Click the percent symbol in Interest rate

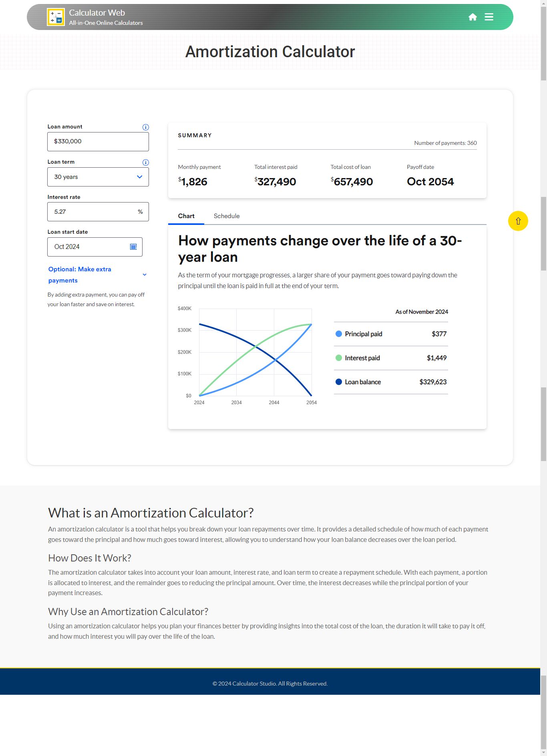pyautogui.click(x=140, y=212)
